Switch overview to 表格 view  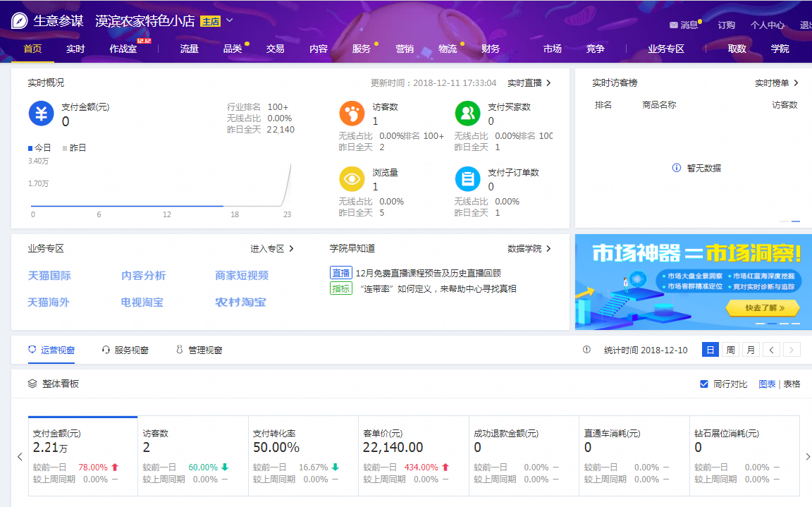[792, 384]
